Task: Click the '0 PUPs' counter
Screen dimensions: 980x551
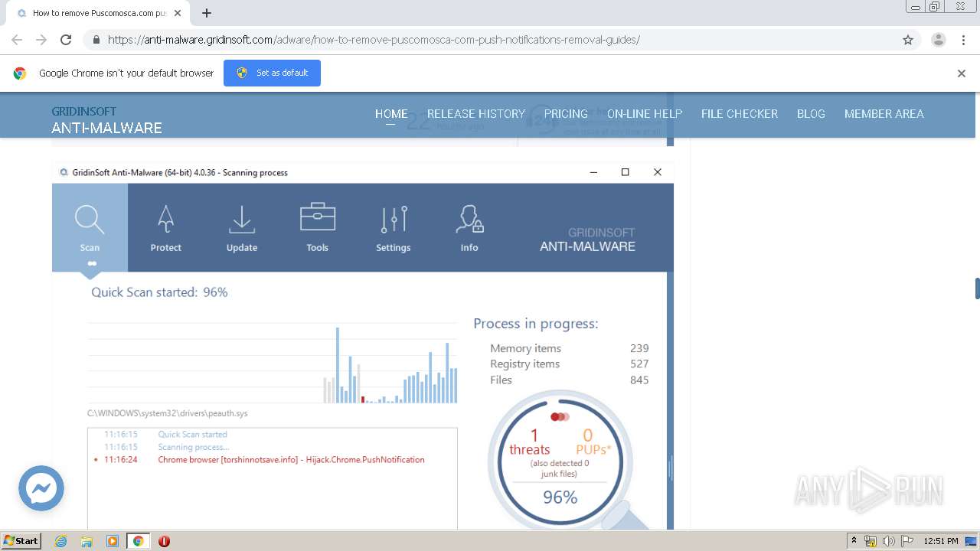Action: [x=593, y=442]
